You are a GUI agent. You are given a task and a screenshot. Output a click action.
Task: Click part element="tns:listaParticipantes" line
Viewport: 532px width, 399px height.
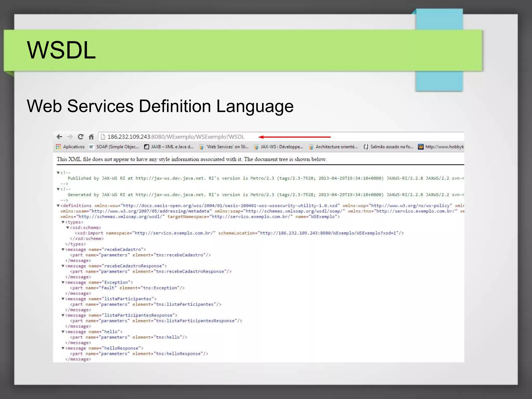[x=145, y=304]
